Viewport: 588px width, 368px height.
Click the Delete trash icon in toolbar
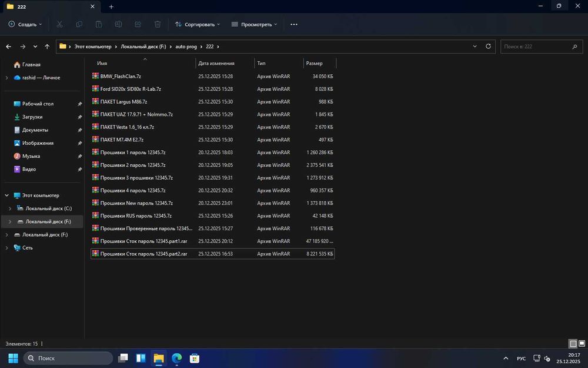158,24
